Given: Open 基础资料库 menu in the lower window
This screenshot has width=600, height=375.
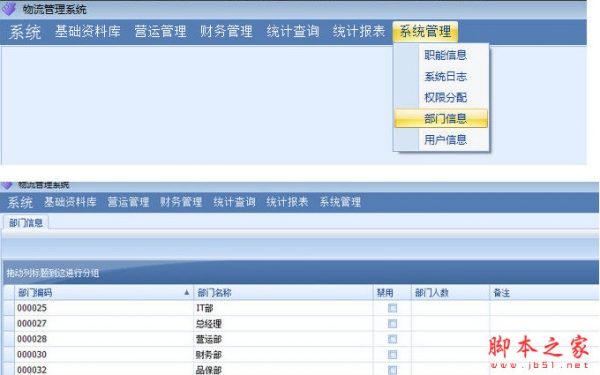Looking at the screenshot, I should [x=70, y=202].
